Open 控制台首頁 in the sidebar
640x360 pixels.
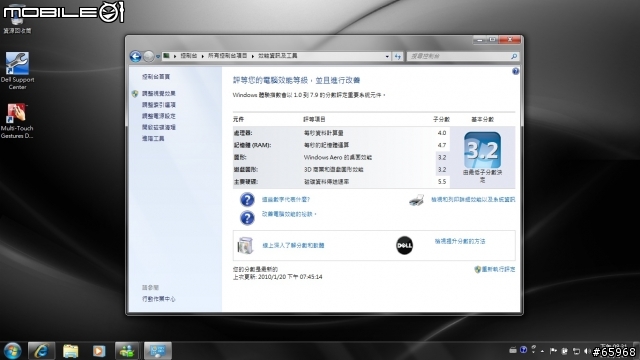[x=156, y=77]
